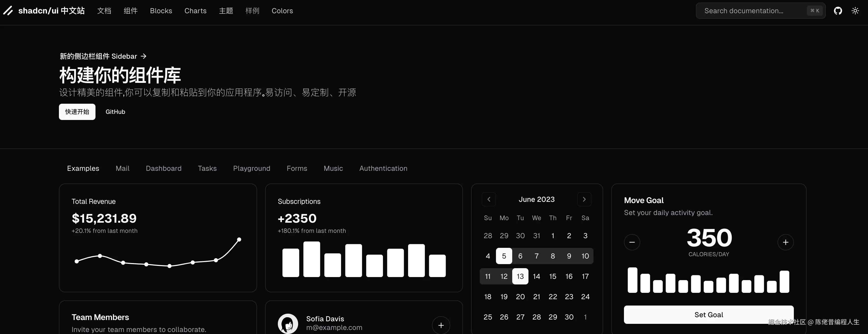868x334 pixels.
Task: Open the GitHub button in hero section
Action: (x=115, y=112)
